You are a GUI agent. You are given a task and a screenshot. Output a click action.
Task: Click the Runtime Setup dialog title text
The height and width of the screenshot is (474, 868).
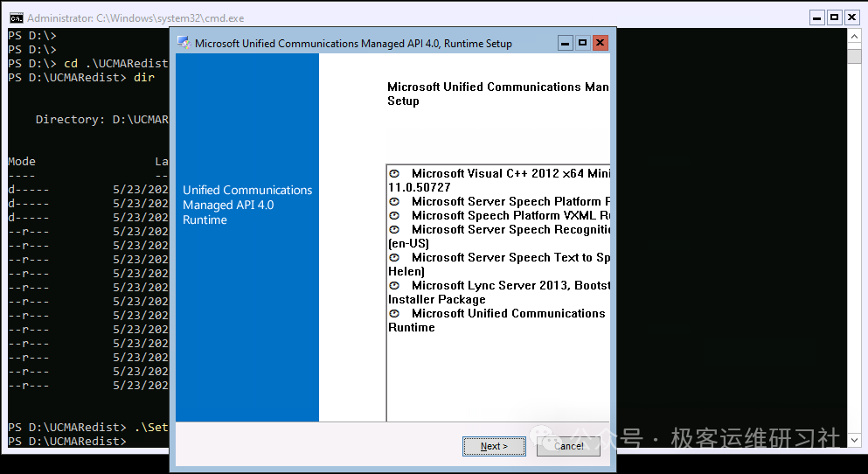click(353, 43)
